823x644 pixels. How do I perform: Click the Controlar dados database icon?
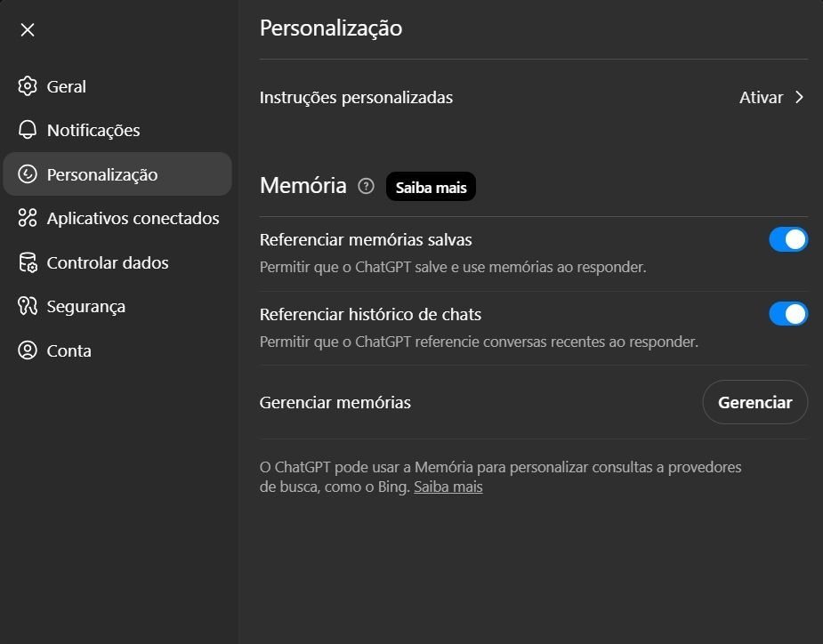click(28, 262)
